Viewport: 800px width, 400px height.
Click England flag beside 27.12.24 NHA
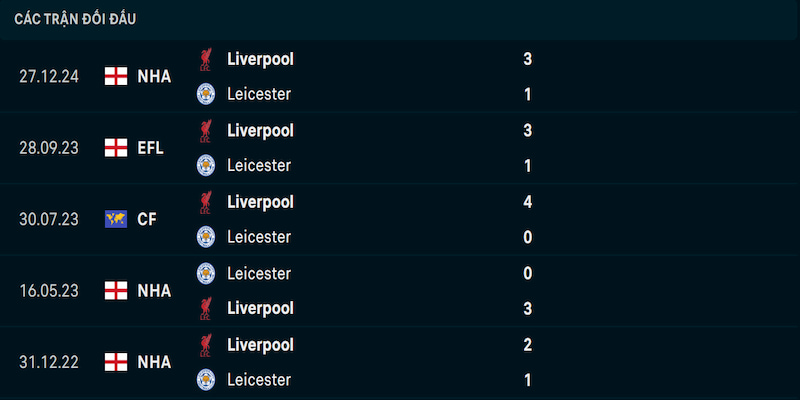coord(116,77)
